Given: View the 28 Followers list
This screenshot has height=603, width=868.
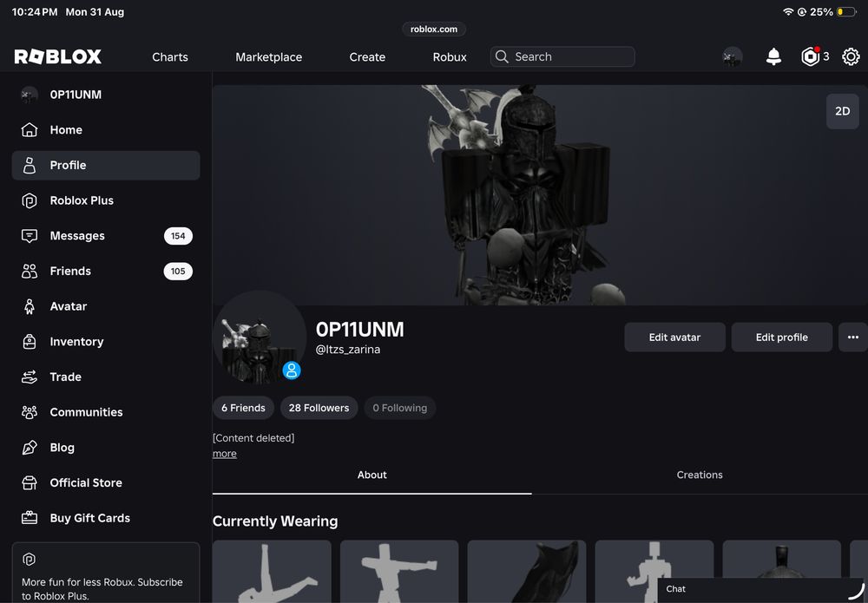Looking at the screenshot, I should point(319,408).
